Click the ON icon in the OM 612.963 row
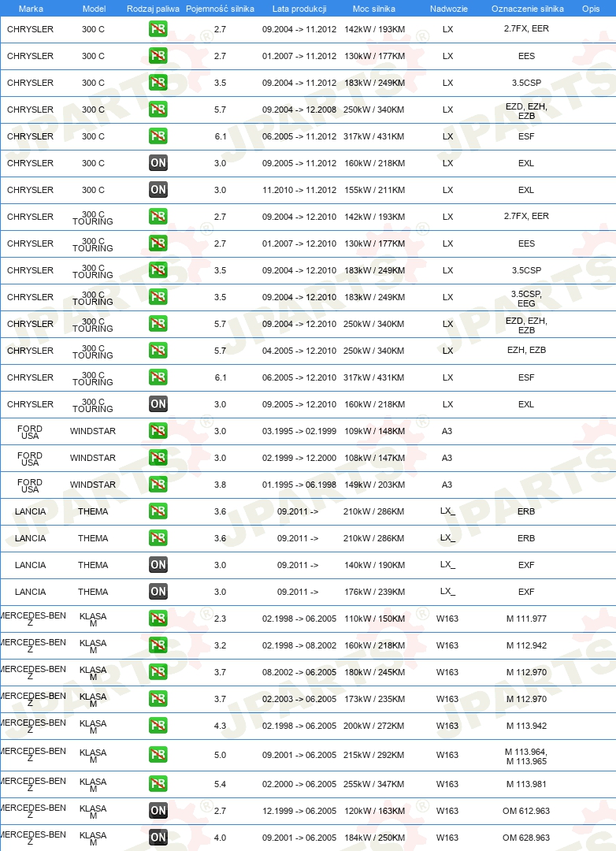Image resolution: width=616 pixels, height=851 pixels. point(158,811)
